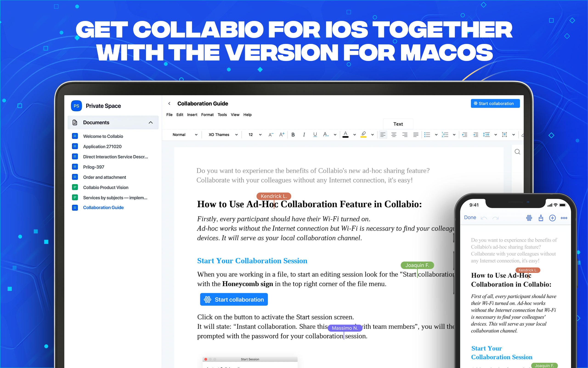Click the search magnifier icon
This screenshot has width=588, height=368.
[x=517, y=152]
